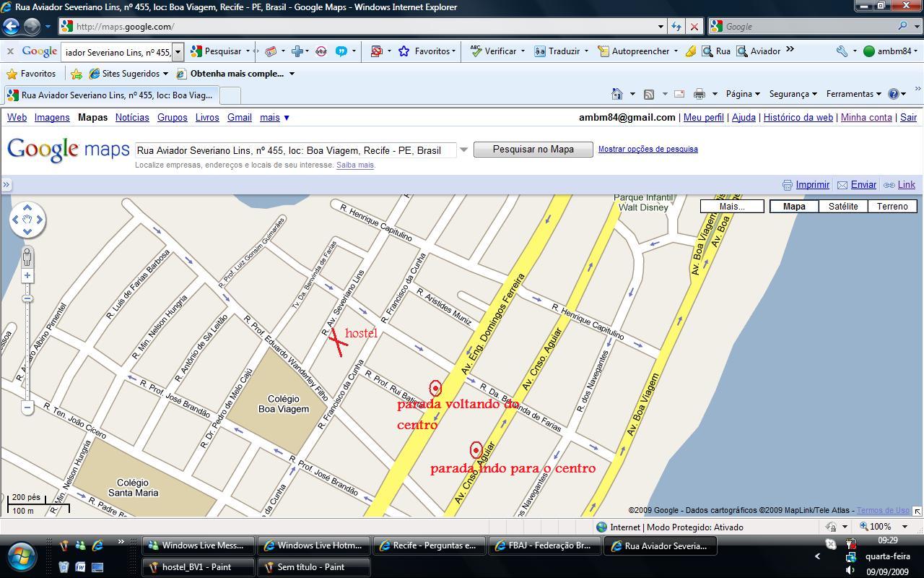Switch map view to Satélite
The width and height of the screenshot is (924, 578).
pyautogui.click(x=842, y=207)
